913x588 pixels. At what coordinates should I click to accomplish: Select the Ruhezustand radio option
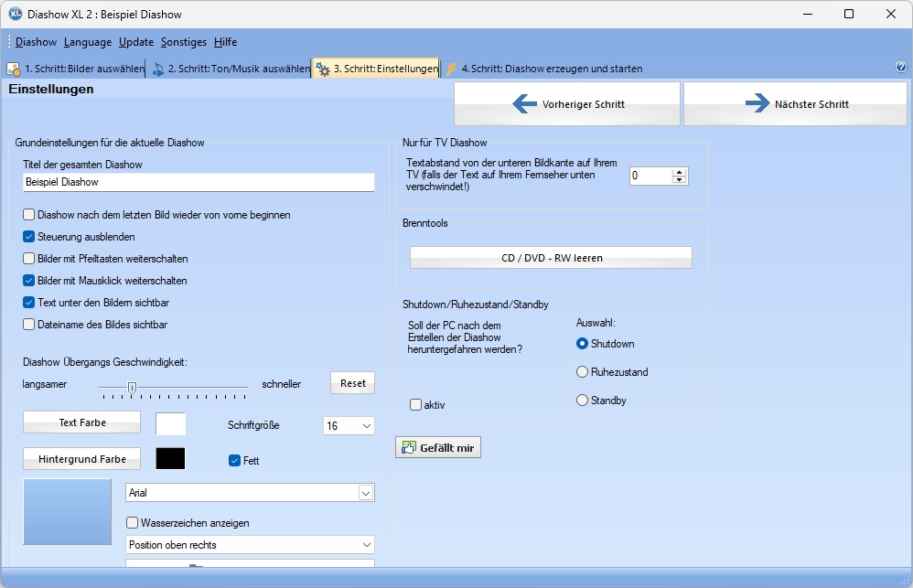(582, 372)
